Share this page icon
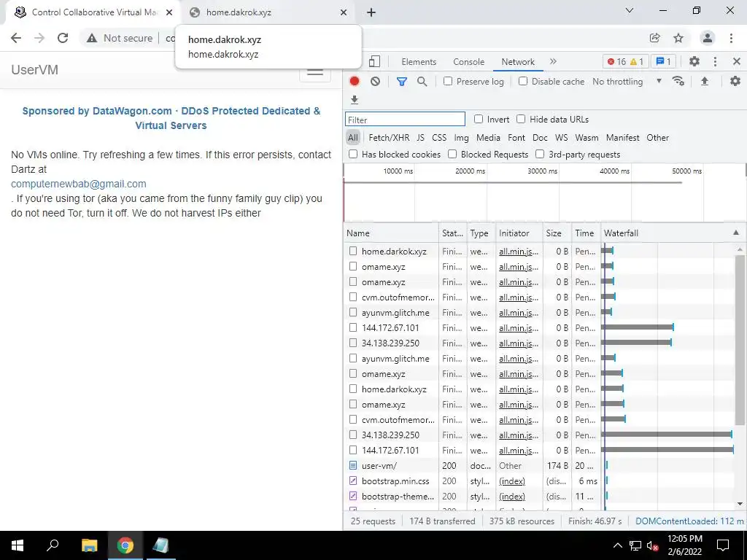 click(x=654, y=38)
